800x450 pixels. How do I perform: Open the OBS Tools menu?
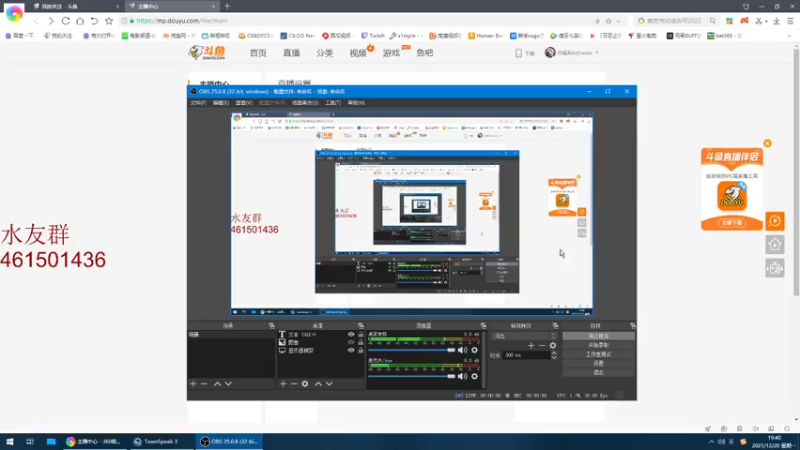coord(333,103)
